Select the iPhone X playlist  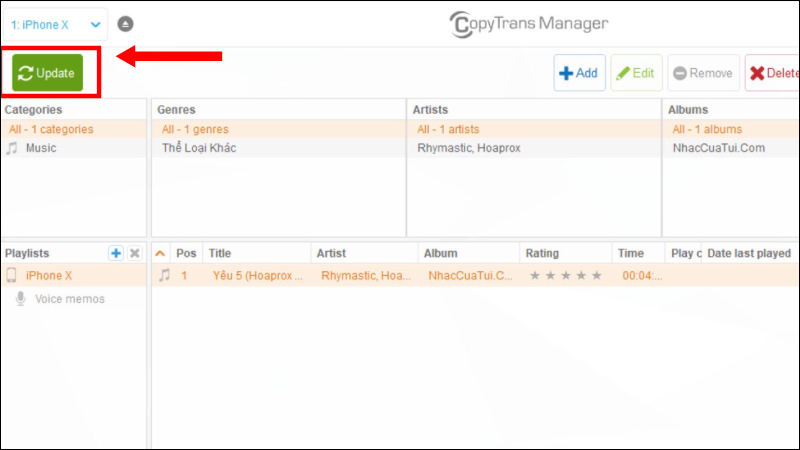coord(74,276)
